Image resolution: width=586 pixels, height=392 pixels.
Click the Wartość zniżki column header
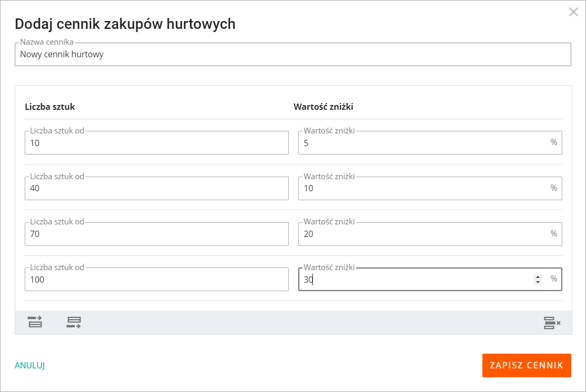pos(323,107)
